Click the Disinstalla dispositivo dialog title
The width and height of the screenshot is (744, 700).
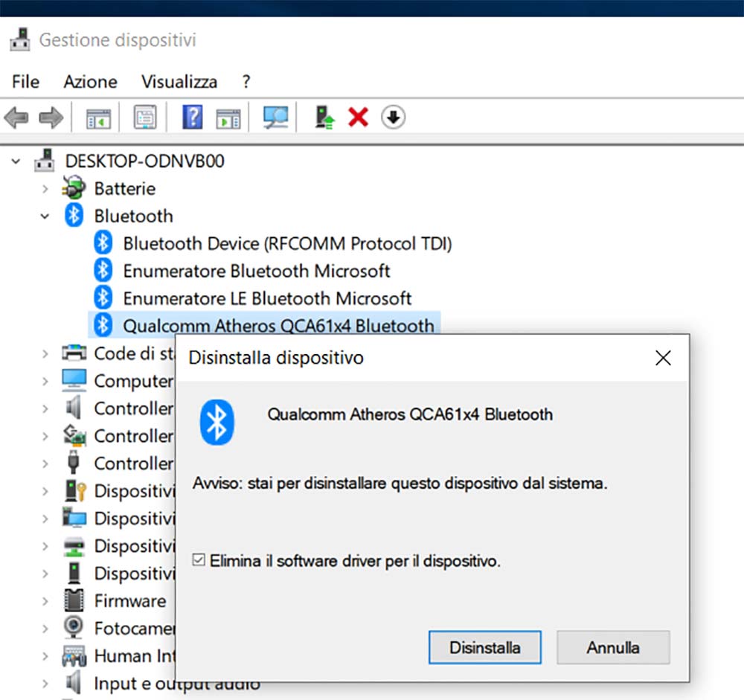pyautogui.click(x=276, y=357)
